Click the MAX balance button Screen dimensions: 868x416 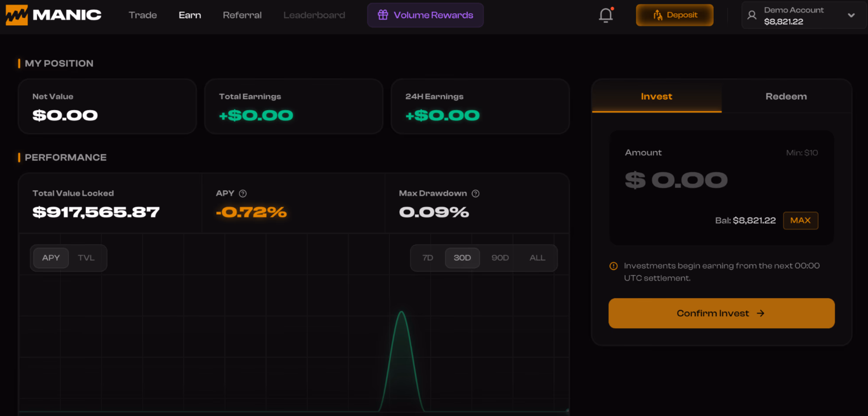pyautogui.click(x=800, y=220)
